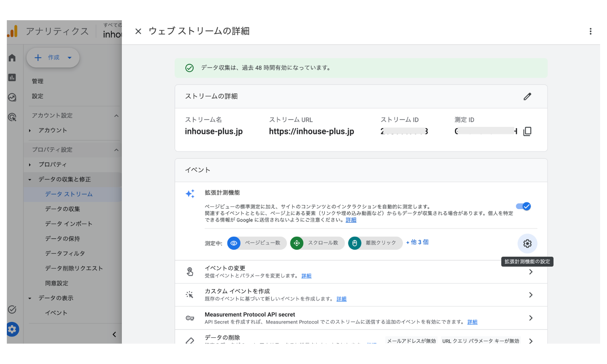Open カスタム イベントを作成 row chevron
The width and height of the screenshot is (607, 364).
point(531,295)
